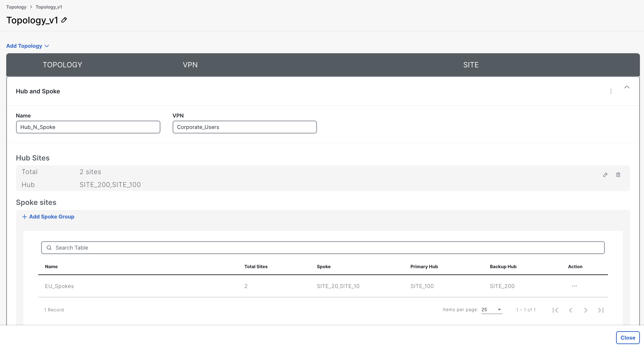644x352 pixels.
Task: Delete the Hub Sites entry
Action: pyautogui.click(x=618, y=175)
